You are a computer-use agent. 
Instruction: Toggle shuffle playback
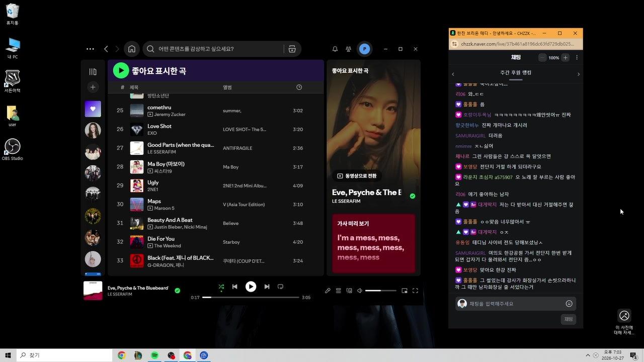click(221, 287)
